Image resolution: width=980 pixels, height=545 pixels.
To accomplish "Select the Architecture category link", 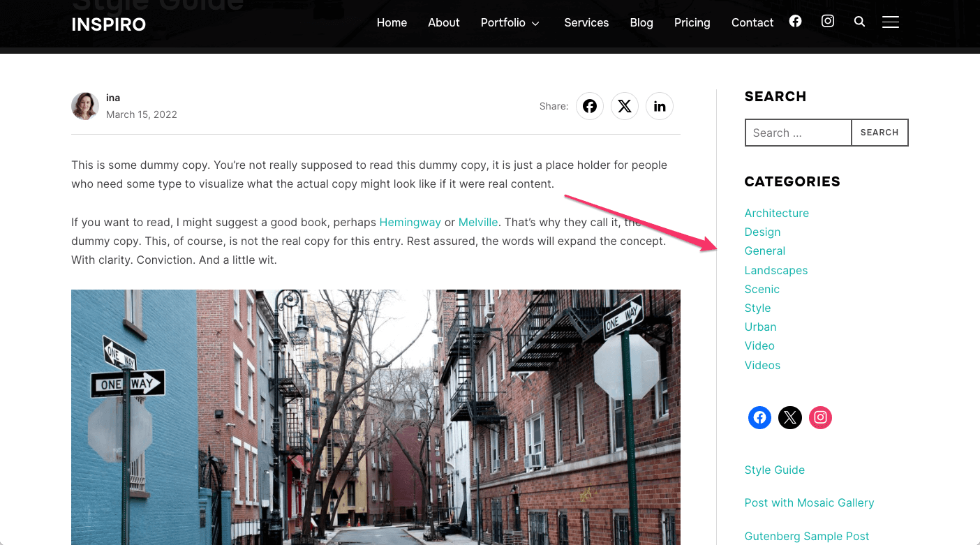I will [776, 214].
